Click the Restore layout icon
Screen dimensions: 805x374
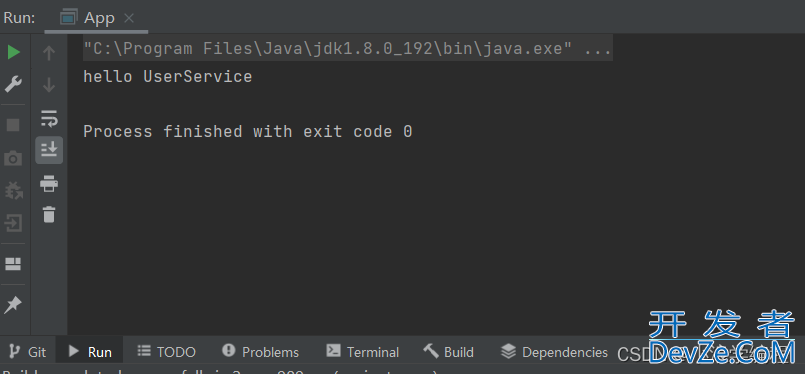[x=13, y=264]
